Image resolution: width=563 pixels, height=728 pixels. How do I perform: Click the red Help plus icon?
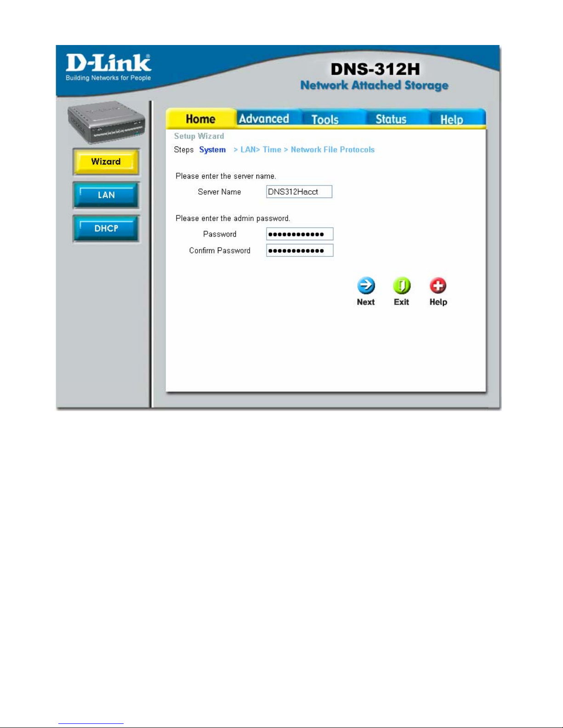(438, 286)
